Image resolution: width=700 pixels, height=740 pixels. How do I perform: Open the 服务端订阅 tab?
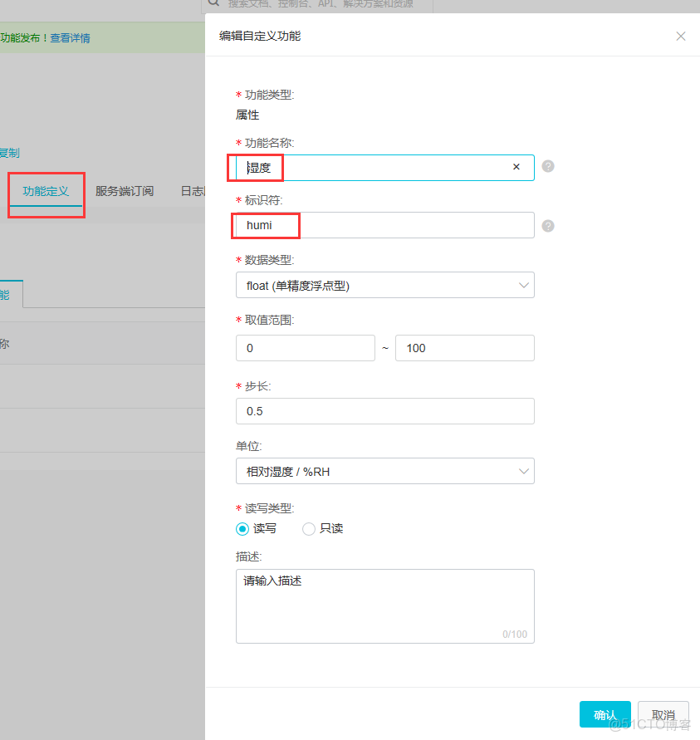[125, 191]
